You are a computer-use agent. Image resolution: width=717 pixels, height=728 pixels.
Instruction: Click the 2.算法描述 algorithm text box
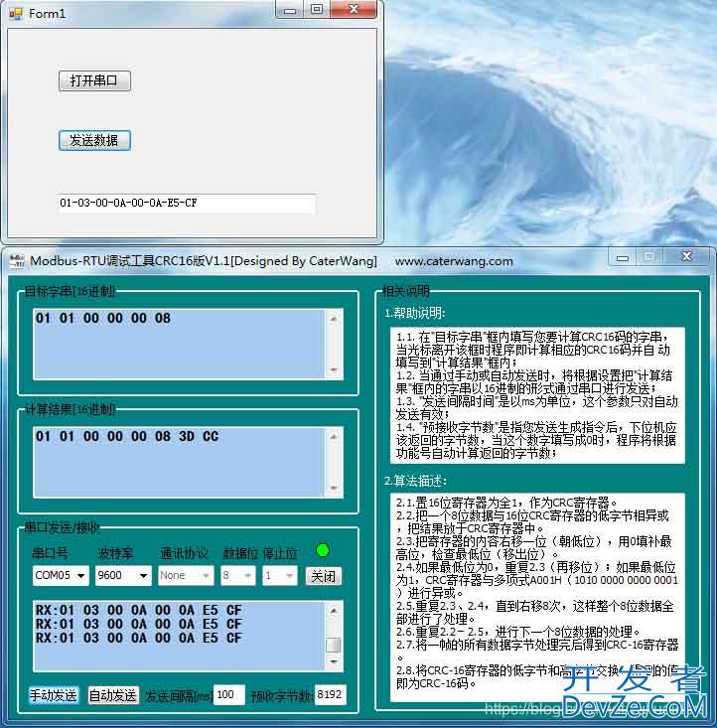coord(537,597)
